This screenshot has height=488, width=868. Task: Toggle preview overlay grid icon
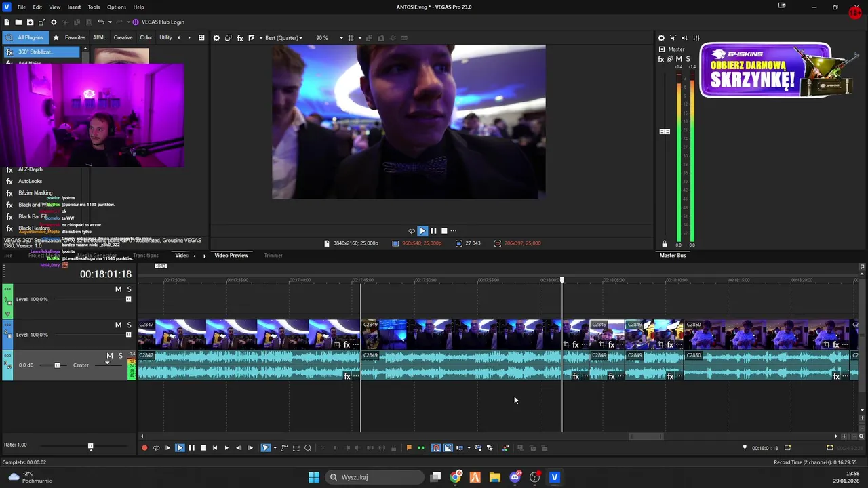click(x=351, y=38)
